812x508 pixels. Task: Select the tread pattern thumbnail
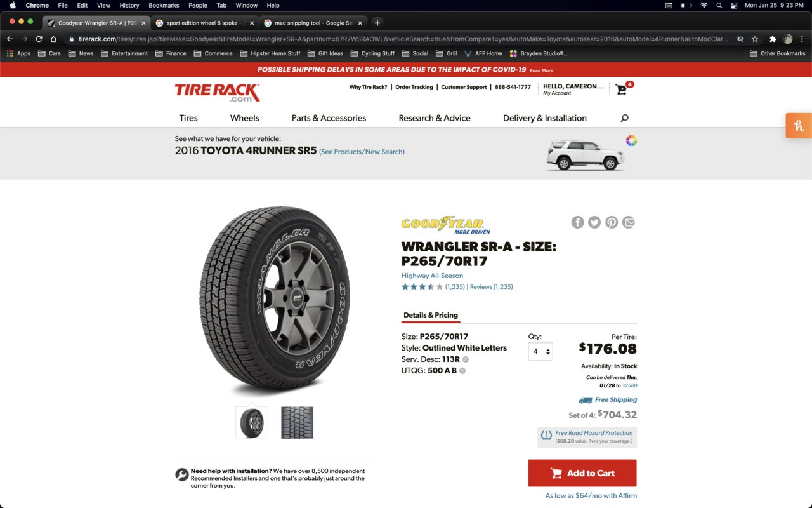(x=298, y=423)
